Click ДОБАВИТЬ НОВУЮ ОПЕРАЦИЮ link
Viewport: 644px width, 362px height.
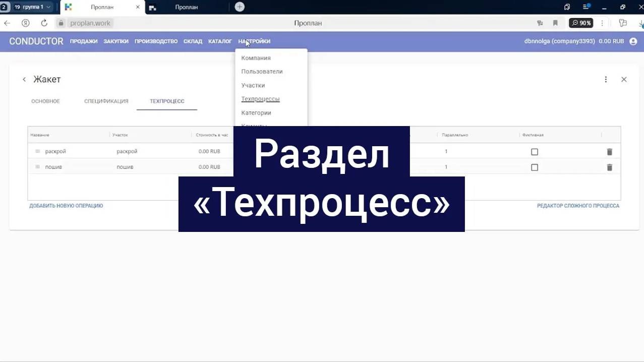click(66, 206)
